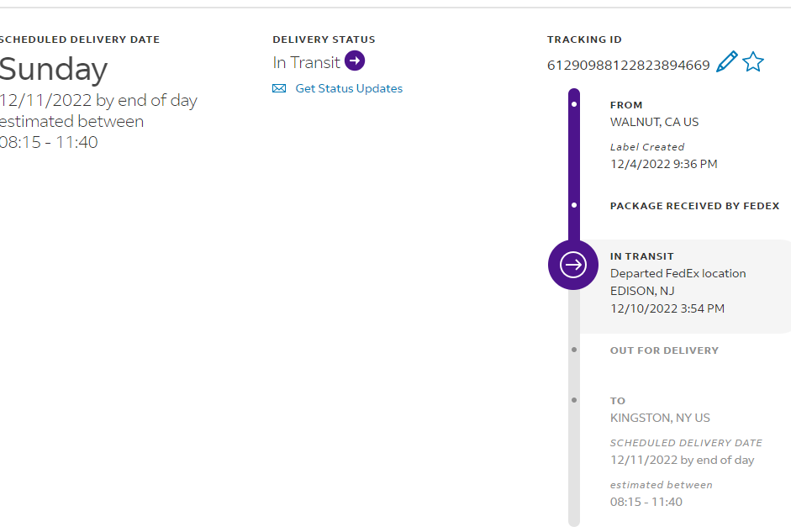
Task: Select the OUT FOR DELIVERY step label
Action: 664,350
